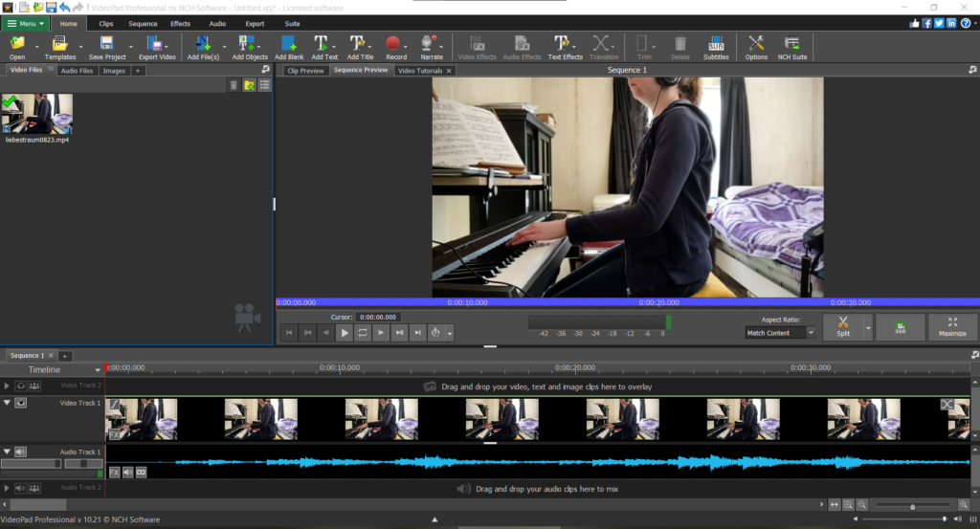
Task: Toggle visibility of Video Track 1
Action: click(21, 403)
